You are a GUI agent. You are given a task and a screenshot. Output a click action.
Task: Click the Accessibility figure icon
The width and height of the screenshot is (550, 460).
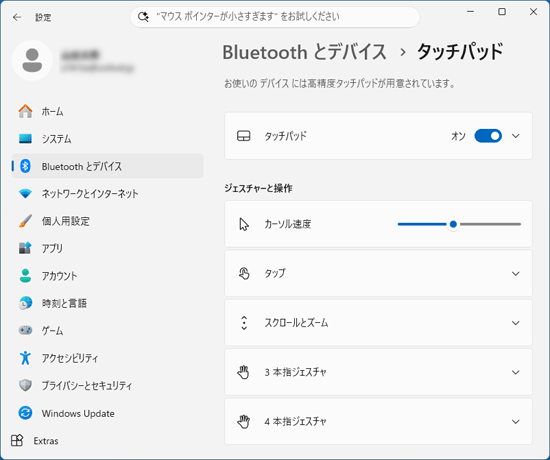coord(25,358)
